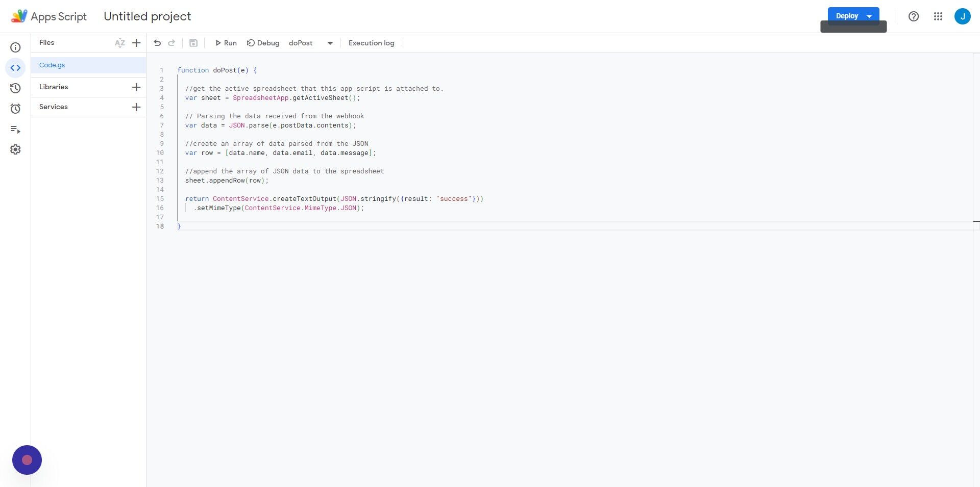
Task: Add a new file to the project
Action: [136, 43]
